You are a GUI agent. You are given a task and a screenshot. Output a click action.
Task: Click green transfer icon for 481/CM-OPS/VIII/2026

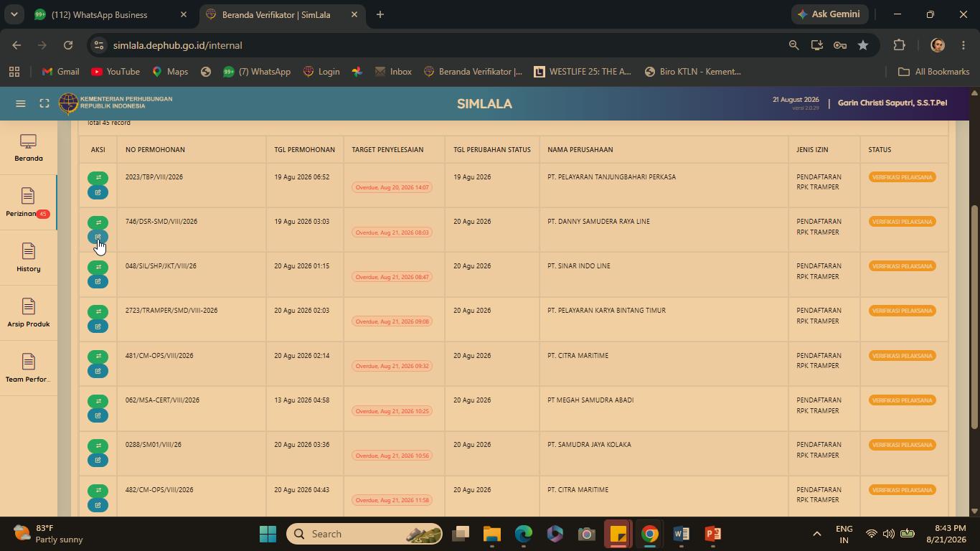point(98,356)
